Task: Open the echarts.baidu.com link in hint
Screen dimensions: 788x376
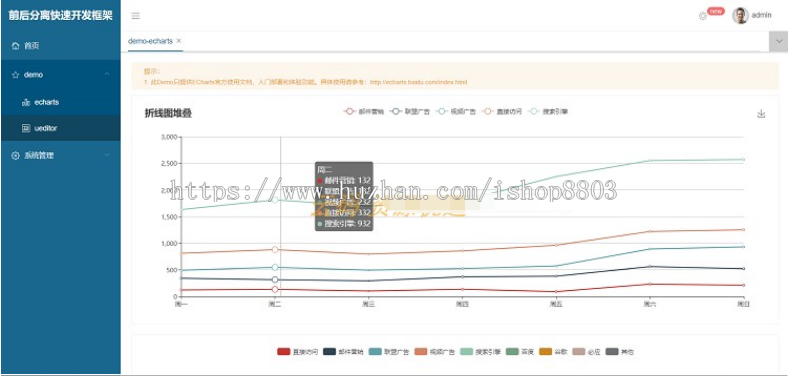Action: [x=419, y=82]
